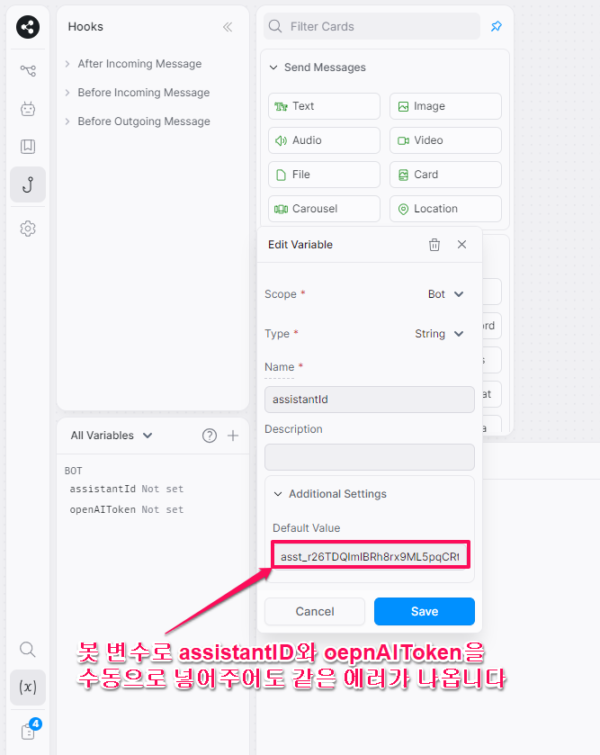Viewport: 600px width, 755px height.
Task: Click the Default Value input field
Action: pyautogui.click(x=370, y=555)
